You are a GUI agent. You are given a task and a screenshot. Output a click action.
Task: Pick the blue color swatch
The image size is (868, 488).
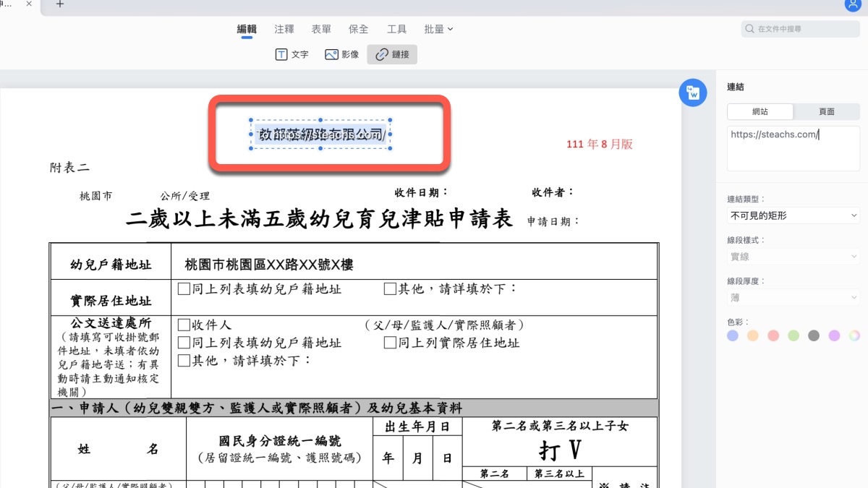click(x=733, y=335)
